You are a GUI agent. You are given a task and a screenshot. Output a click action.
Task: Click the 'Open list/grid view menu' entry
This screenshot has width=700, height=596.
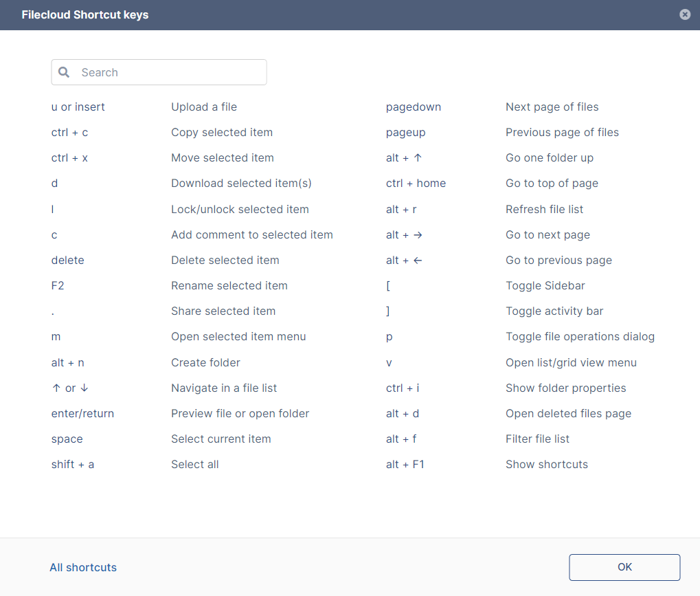coord(571,362)
